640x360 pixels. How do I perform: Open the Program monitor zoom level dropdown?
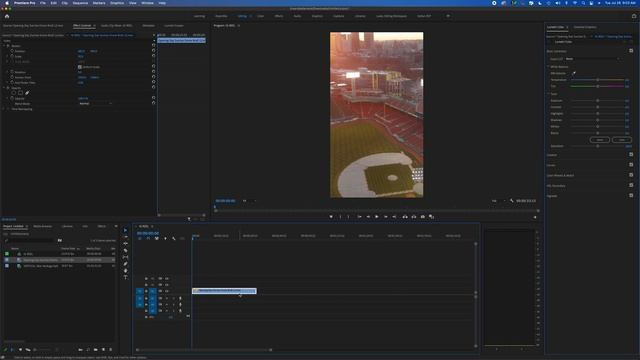pyautogui.click(x=249, y=201)
